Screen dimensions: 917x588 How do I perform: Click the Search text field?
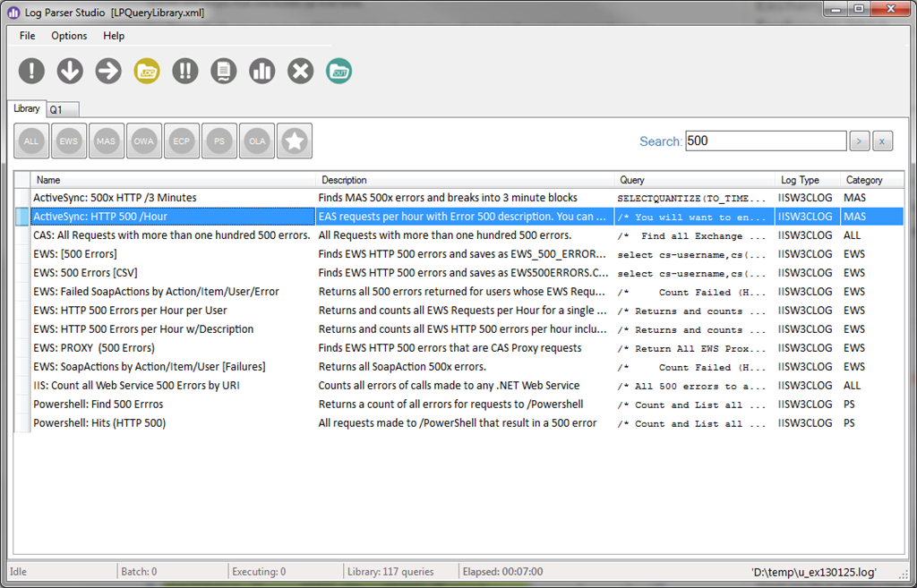(765, 141)
